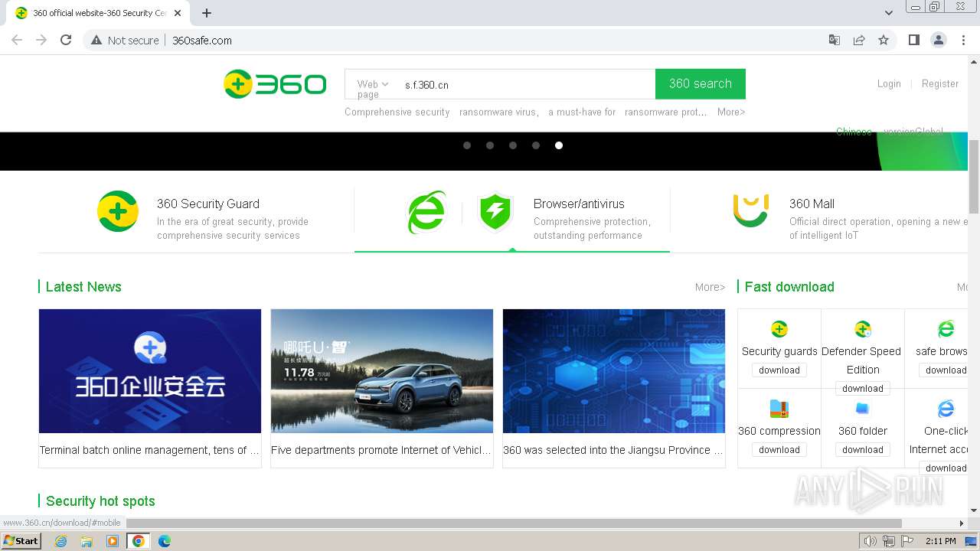Download 360 compression
980x551 pixels.
779,449
